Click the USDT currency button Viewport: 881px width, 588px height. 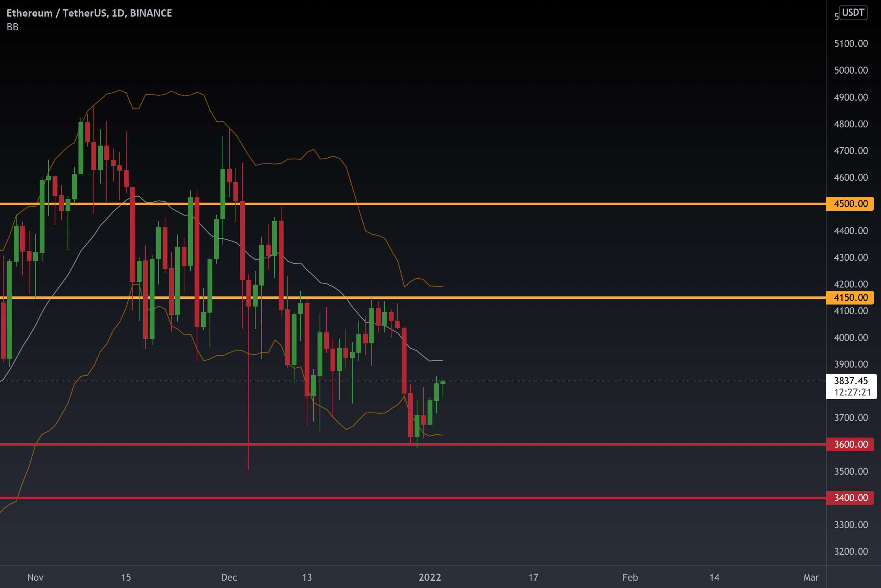[x=853, y=13]
